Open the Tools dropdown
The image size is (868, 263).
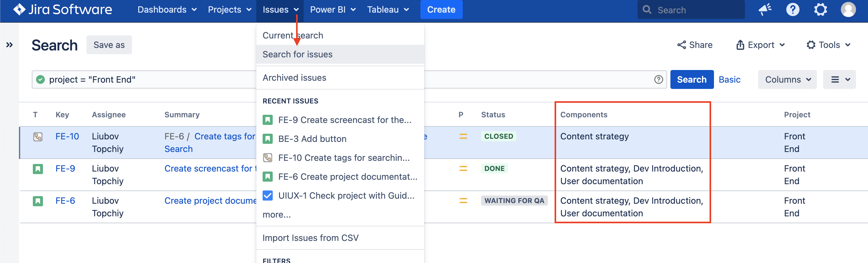click(x=829, y=45)
